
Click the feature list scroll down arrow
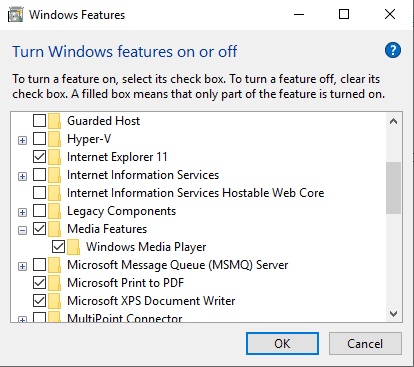393,314
